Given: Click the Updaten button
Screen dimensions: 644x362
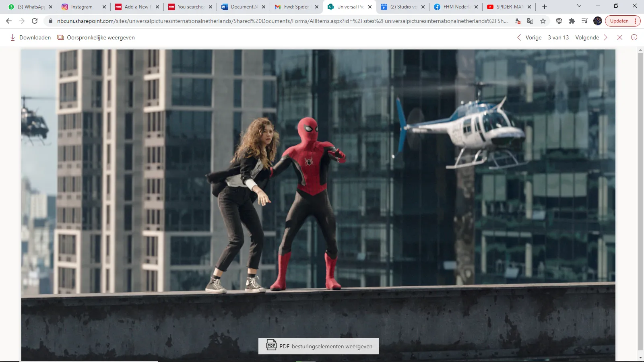Looking at the screenshot, I should click(619, 21).
